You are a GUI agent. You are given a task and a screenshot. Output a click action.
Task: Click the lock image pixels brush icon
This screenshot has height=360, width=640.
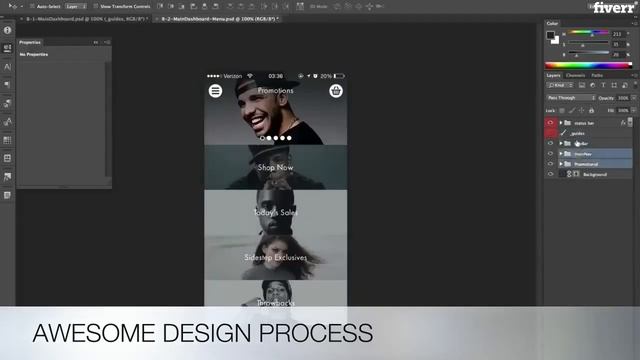572,110
